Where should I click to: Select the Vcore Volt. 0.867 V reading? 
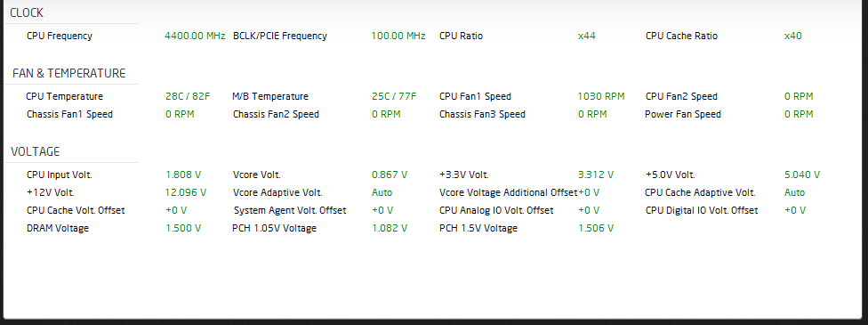(x=390, y=175)
